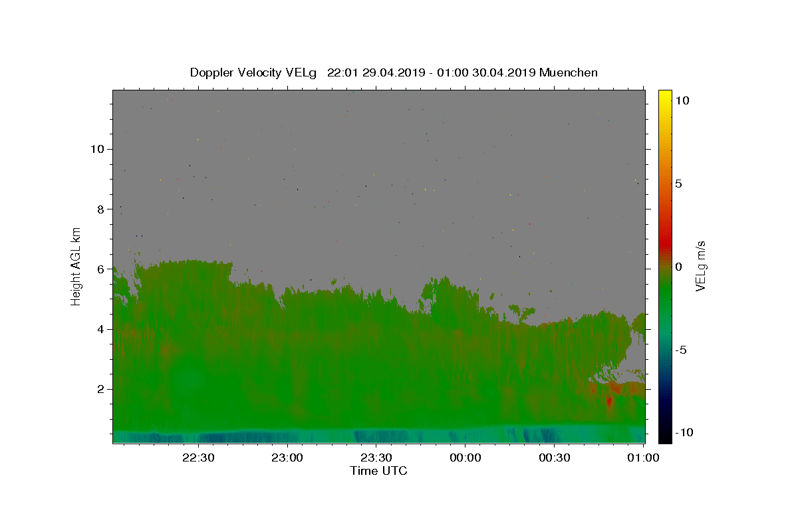Click the 01:00 time tick label
This screenshot has width=798, height=532.
642,458
